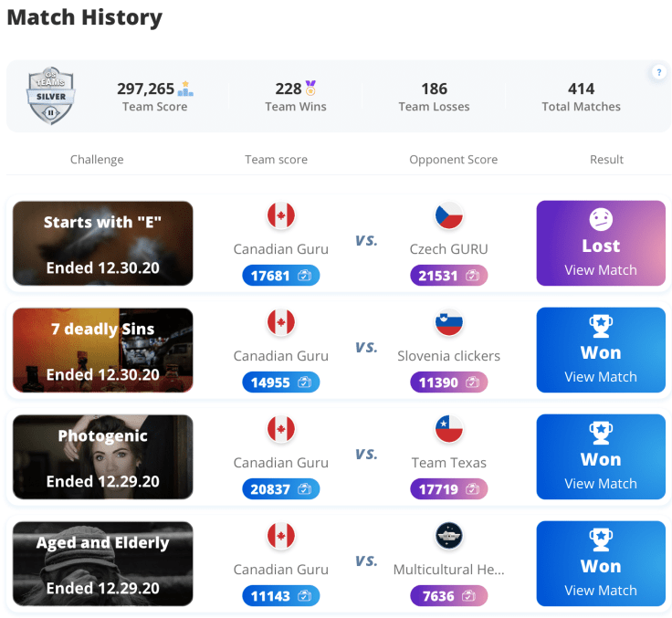Click the 21531 opponent score badge

pyautogui.click(x=449, y=276)
